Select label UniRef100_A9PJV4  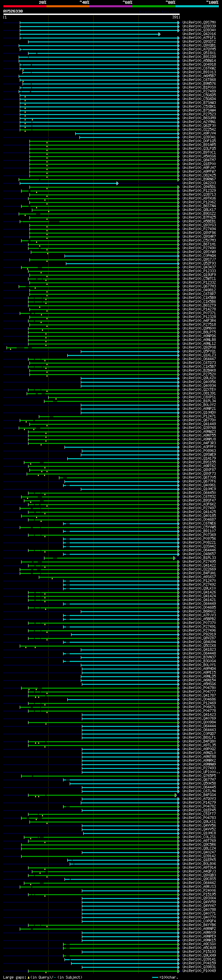(x=199, y=133)
